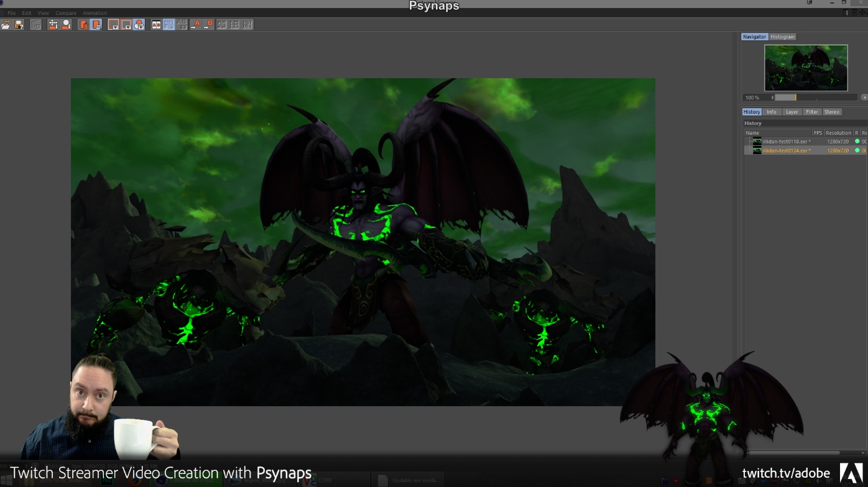
Task: Click the first of the three grey icons after Set B
Action: pyautogui.click(x=221, y=25)
